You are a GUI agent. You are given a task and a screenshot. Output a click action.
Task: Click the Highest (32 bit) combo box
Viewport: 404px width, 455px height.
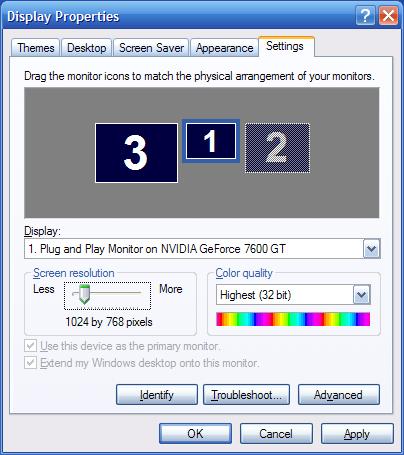click(293, 295)
